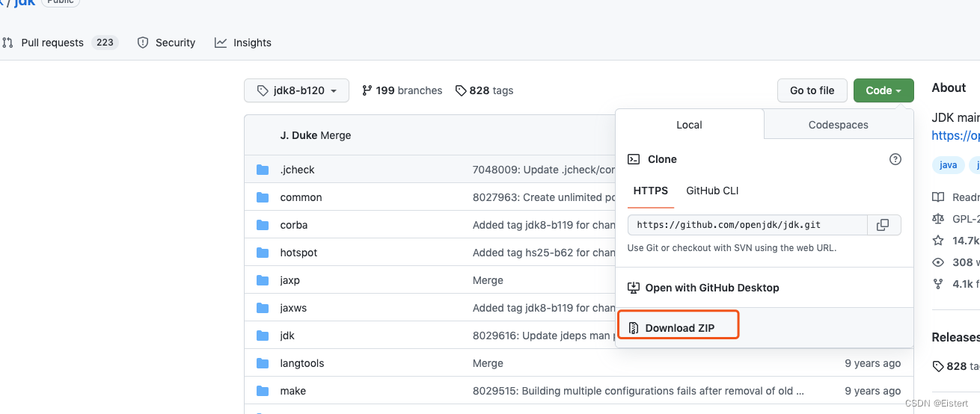Open the latest 'Merge' commit by J. Duke
The height and width of the screenshot is (414, 980).
pos(335,135)
